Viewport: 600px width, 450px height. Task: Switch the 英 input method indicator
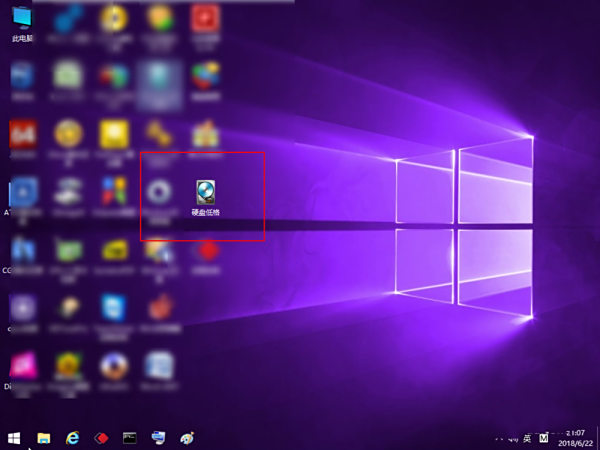point(527,438)
